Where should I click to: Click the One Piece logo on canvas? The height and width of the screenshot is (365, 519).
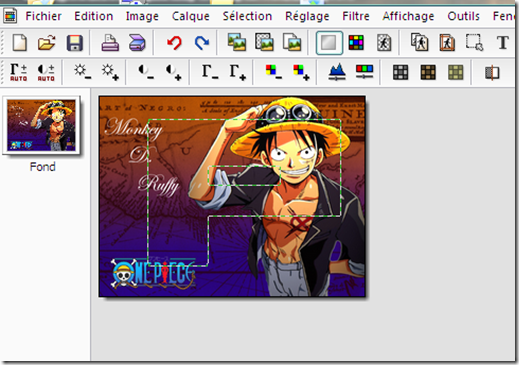pyautogui.click(x=153, y=273)
